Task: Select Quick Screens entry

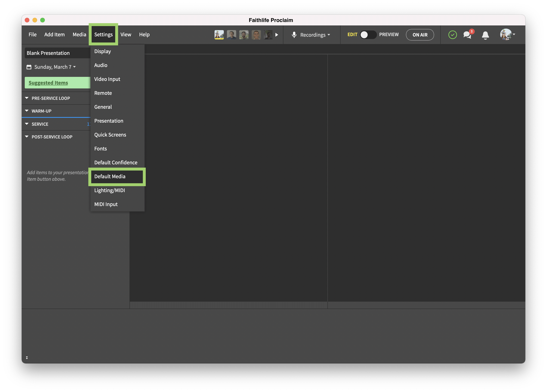Action: coord(118,135)
